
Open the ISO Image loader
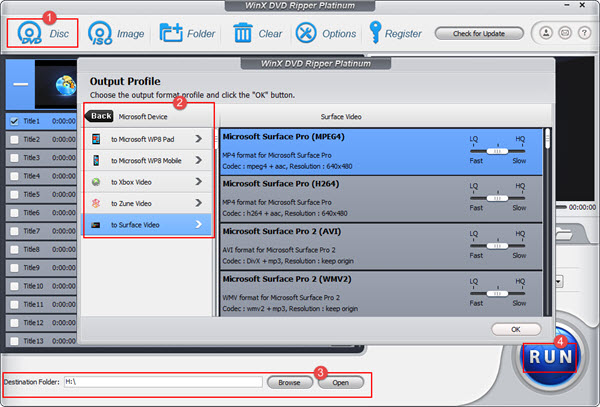100,33
